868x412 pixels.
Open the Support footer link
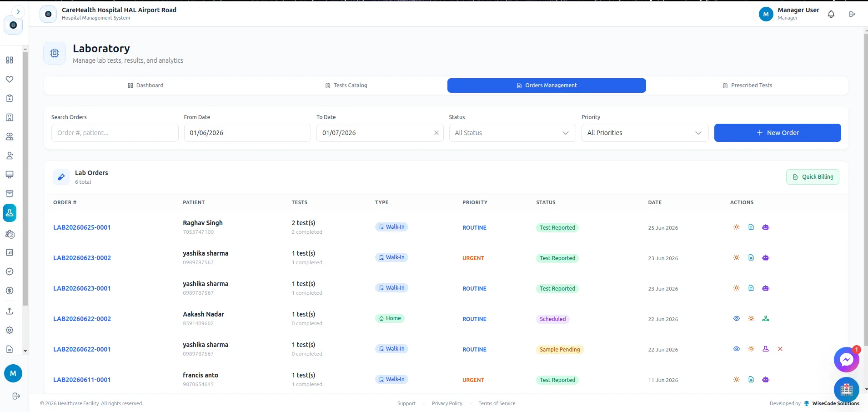406,403
